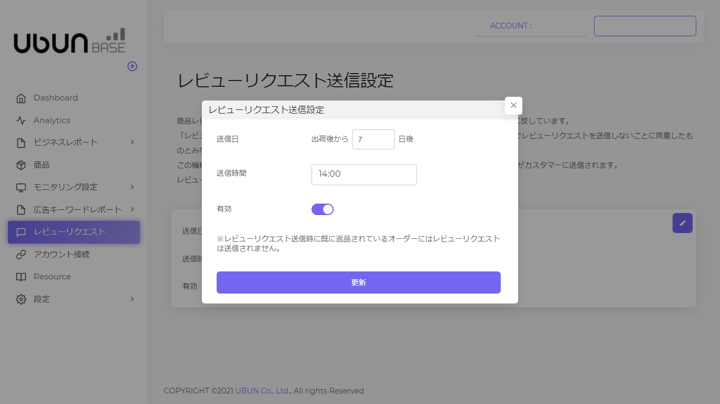The image size is (720, 404).
Task: Click the sidebar collapse circle icon
Action: tap(132, 66)
